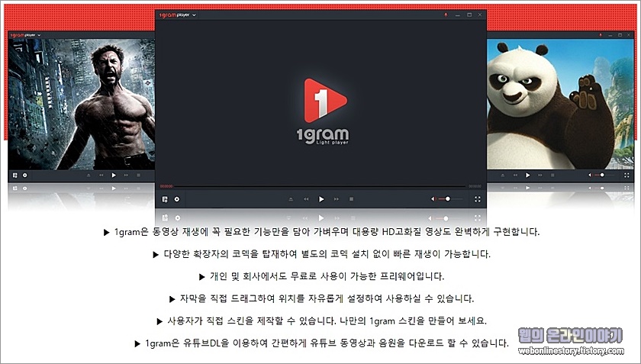The width and height of the screenshot is (641, 364).
Task: Play the video in Wolverine window
Action: tap(114, 175)
